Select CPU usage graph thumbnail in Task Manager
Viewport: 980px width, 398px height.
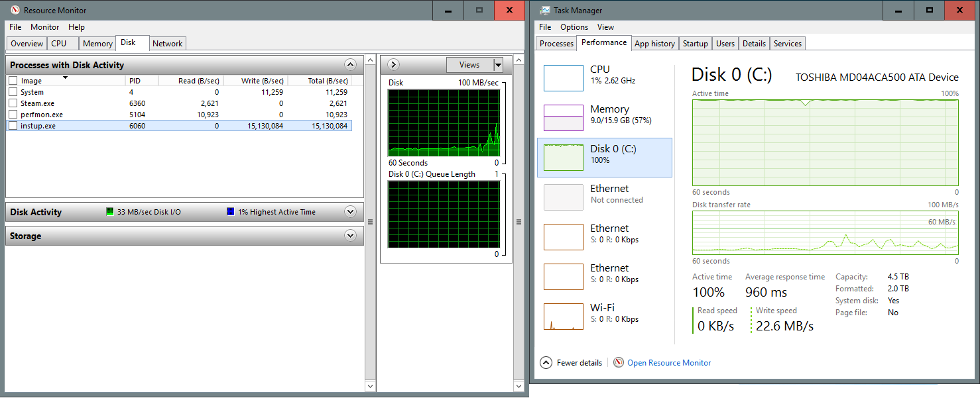pyautogui.click(x=563, y=78)
